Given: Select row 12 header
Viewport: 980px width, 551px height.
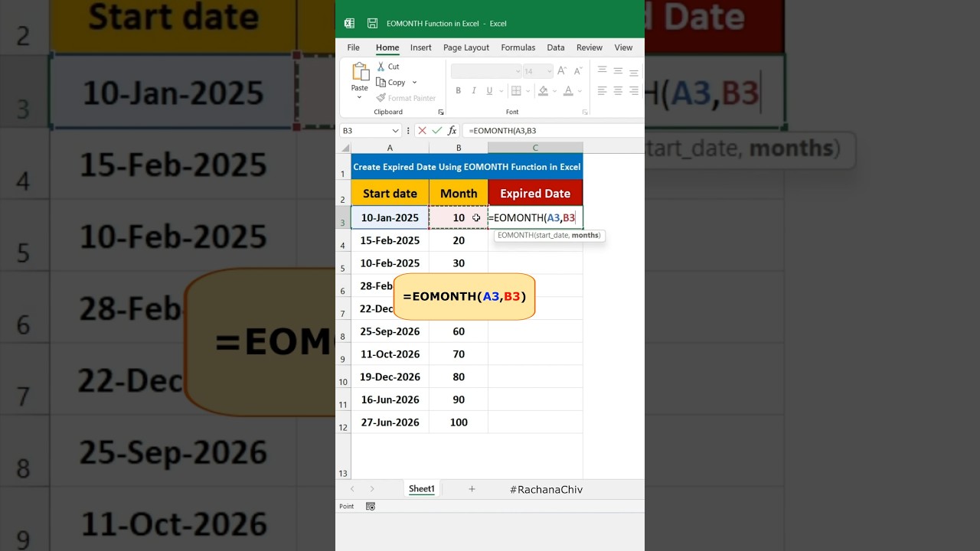Looking at the screenshot, I should (x=343, y=422).
